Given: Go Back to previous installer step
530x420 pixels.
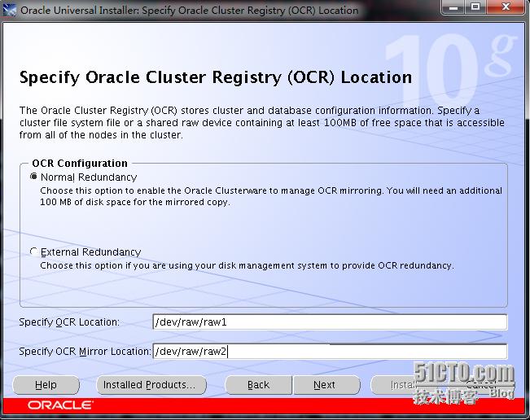Looking at the screenshot, I should [258, 385].
